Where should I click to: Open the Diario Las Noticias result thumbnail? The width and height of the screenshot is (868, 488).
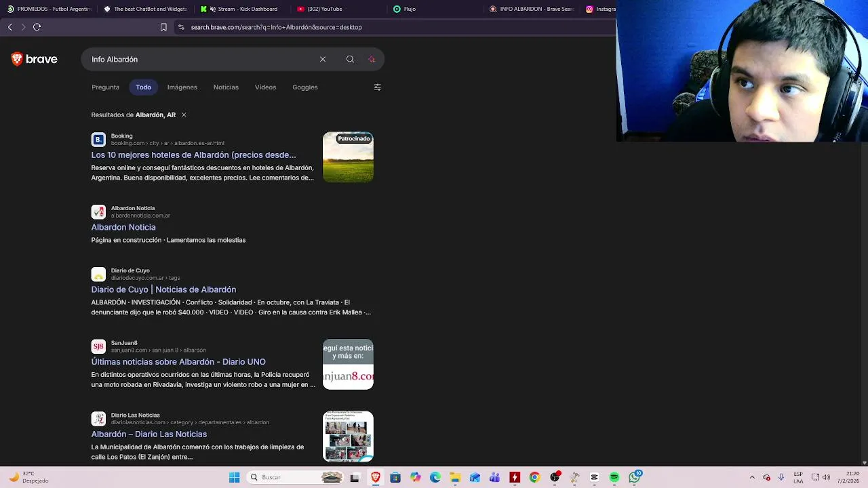pyautogui.click(x=348, y=436)
